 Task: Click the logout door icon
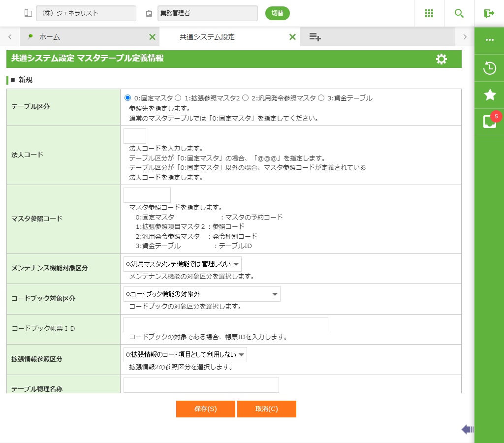click(x=489, y=13)
